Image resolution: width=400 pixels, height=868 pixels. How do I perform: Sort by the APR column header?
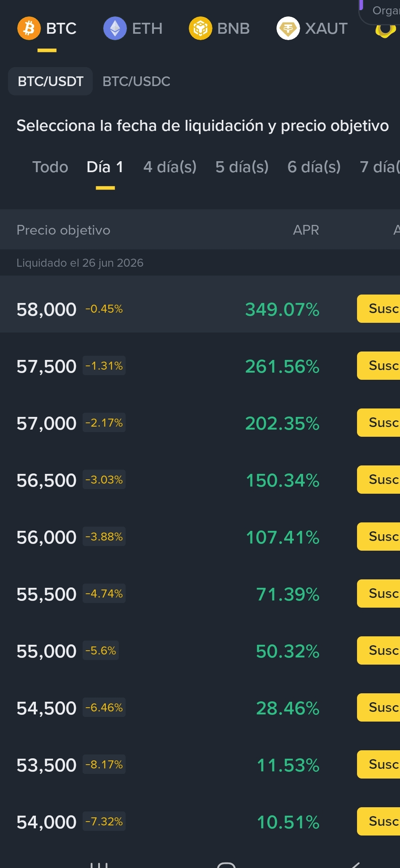coord(306,230)
